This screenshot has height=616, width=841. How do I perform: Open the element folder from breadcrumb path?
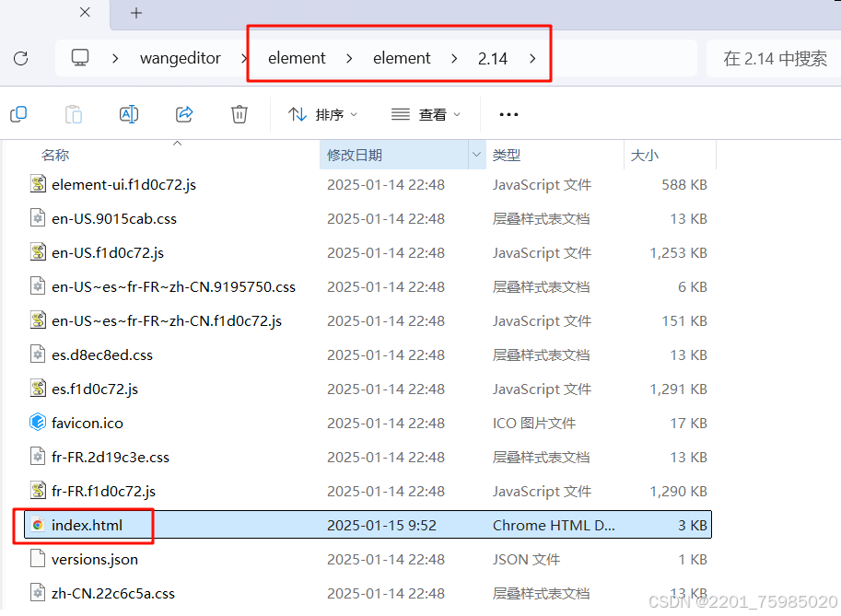(296, 57)
